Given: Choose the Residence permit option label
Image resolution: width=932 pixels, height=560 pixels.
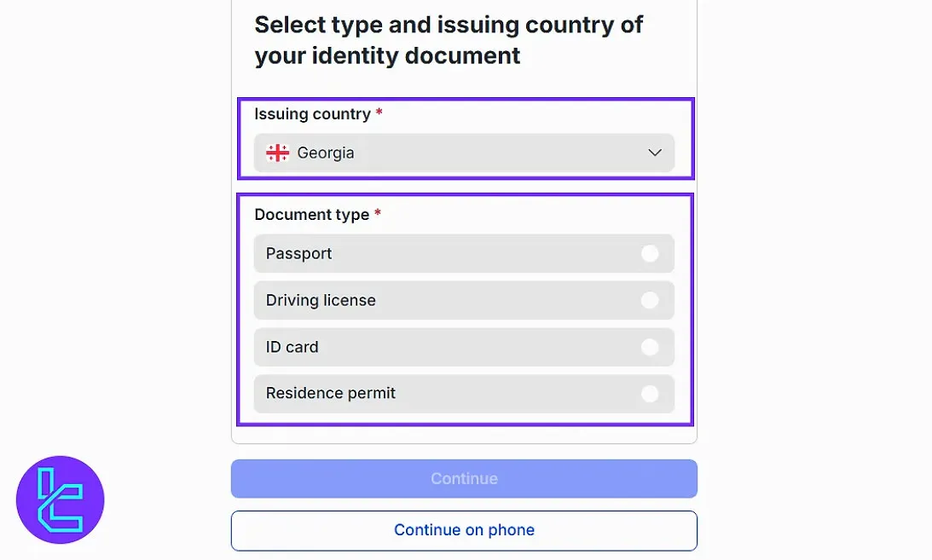Looking at the screenshot, I should (x=331, y=394).
